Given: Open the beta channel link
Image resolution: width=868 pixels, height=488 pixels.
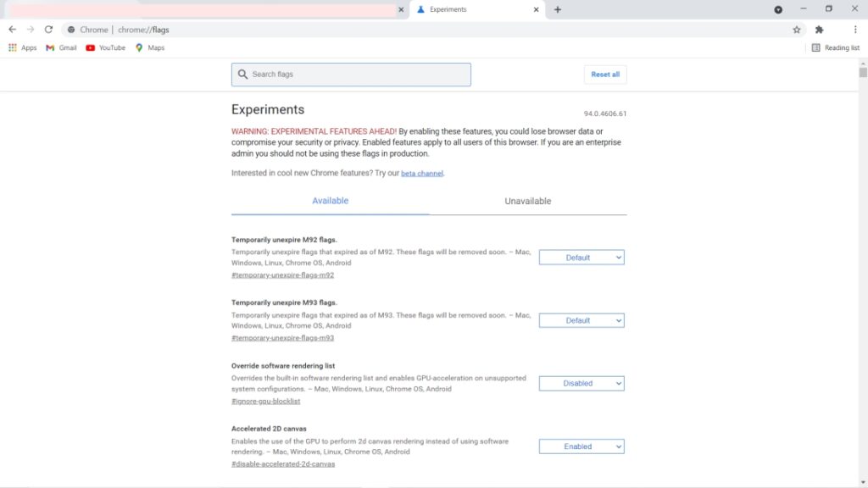Looking at the screenshot, I should tap(422, 173).
